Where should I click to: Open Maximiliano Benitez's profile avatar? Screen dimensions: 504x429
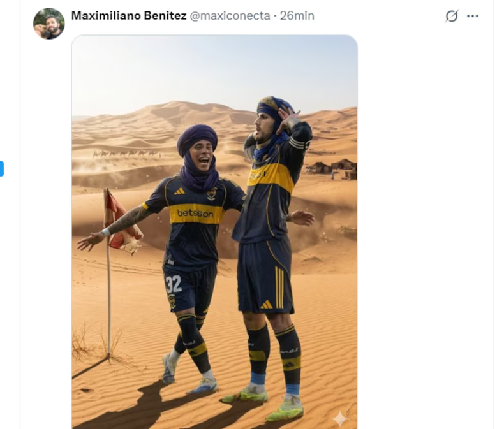click(49, 24)
